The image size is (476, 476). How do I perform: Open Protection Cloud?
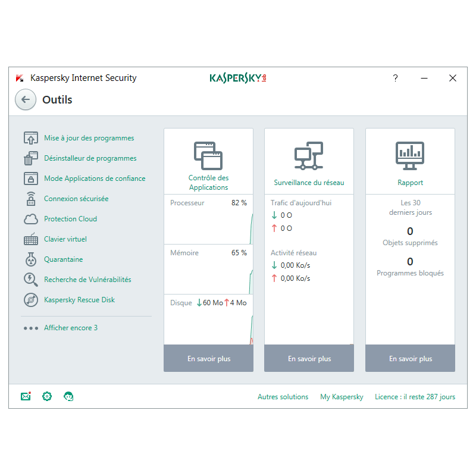pos(70,219)
